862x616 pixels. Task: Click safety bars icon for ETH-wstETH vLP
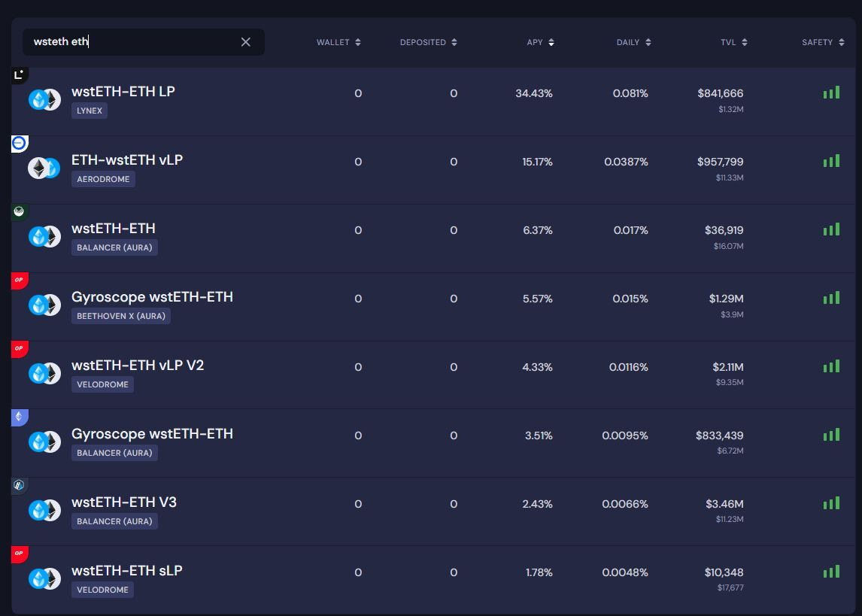[831, 160]
